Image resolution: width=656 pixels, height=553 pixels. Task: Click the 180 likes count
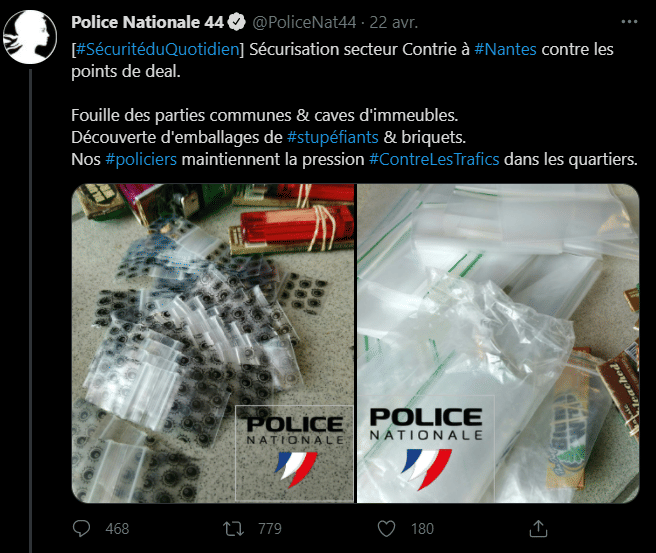pyautogui.click(x=422, y=529)
